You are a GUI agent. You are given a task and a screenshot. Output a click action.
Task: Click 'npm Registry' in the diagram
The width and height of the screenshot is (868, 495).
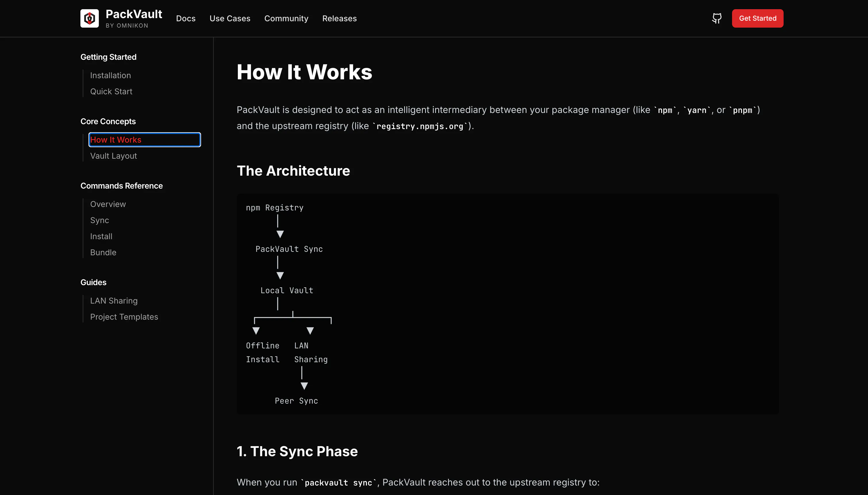coord(275,208)
